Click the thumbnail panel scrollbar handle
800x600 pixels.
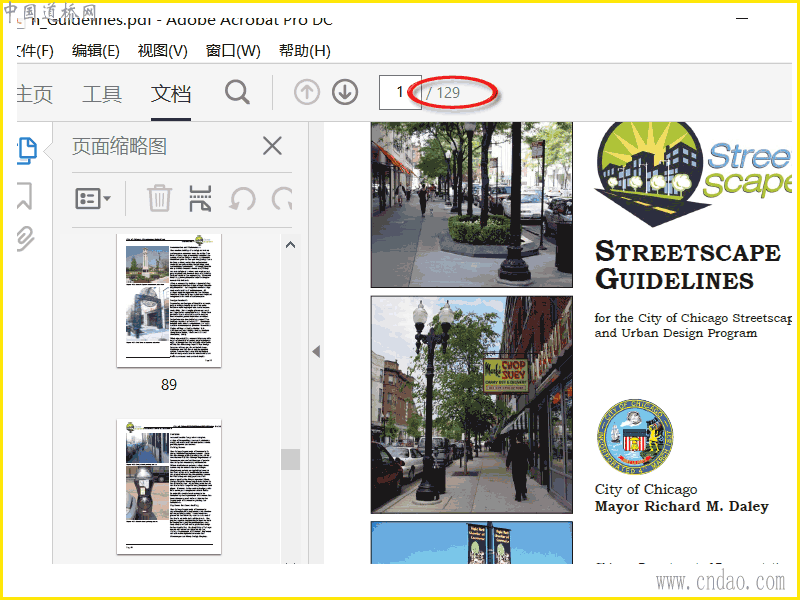click(x=290, y=459)
